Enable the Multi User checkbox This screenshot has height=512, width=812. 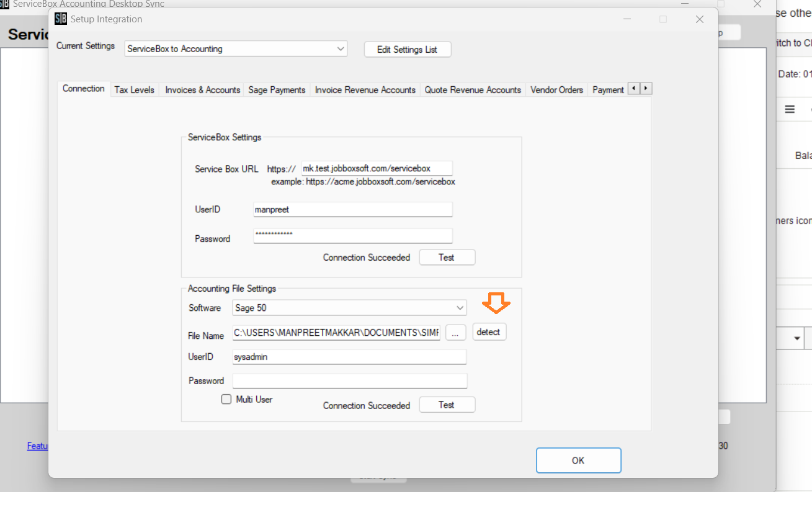coord(226,399)
